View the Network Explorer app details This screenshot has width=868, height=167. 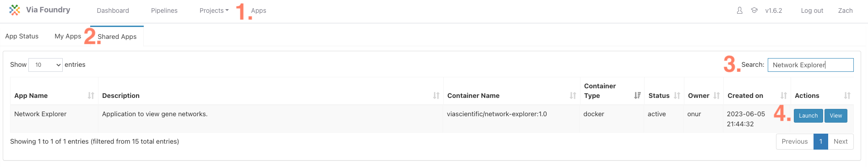[836, 116]
